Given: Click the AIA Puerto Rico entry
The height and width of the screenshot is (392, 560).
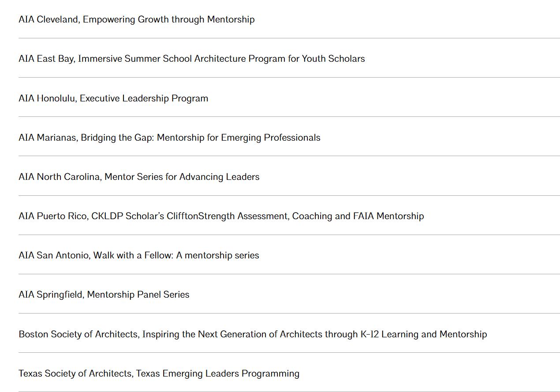Looking at the screenshot, I should pyautogui.click(x=221, y=216).
